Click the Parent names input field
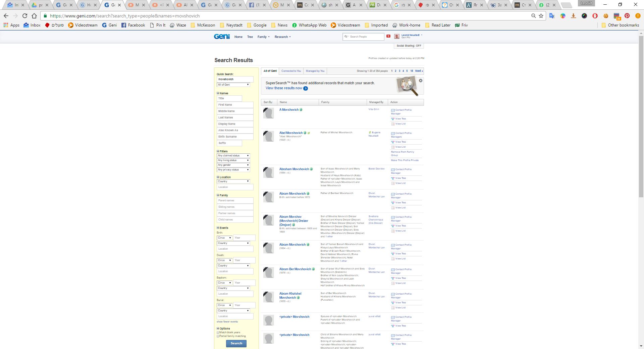This screenshot has height=349, width=644. [x=235, y=201]
